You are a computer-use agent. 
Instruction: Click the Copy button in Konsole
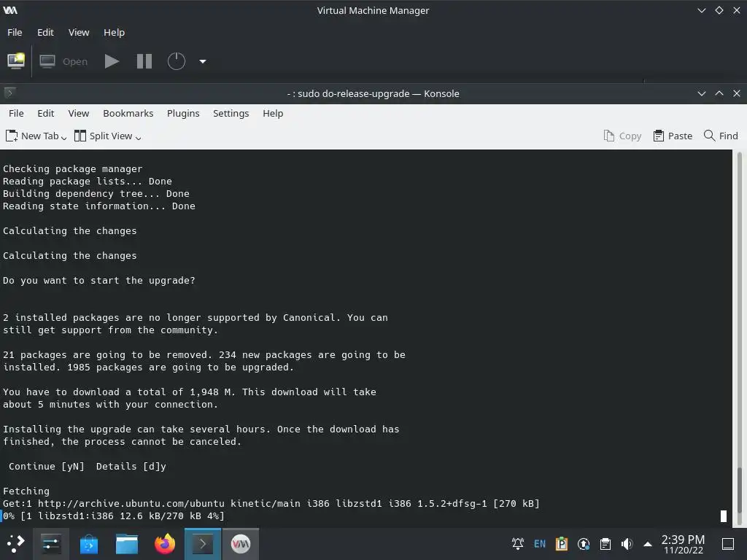click(x=622, y=136)
